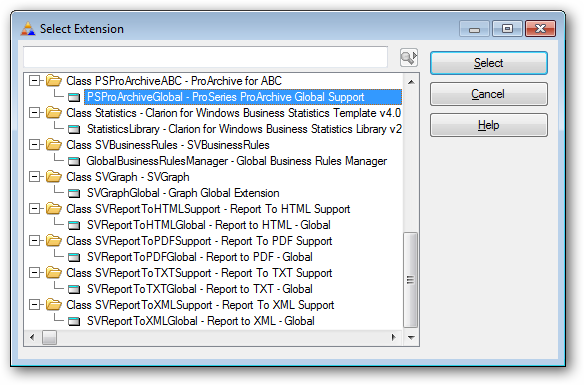Collapse the Class SVGraph node
This screenshot has width=584, height=385.
35,176
